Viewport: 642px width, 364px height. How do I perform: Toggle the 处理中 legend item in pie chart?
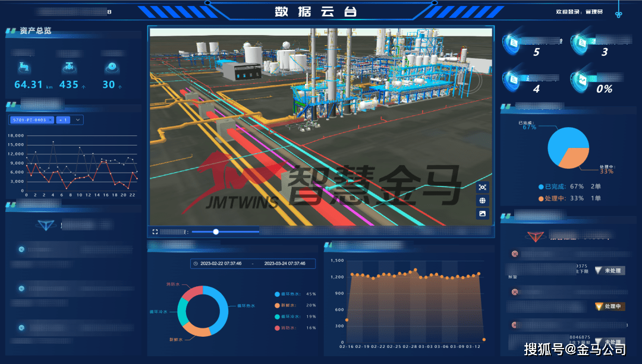tap(556, 198)
